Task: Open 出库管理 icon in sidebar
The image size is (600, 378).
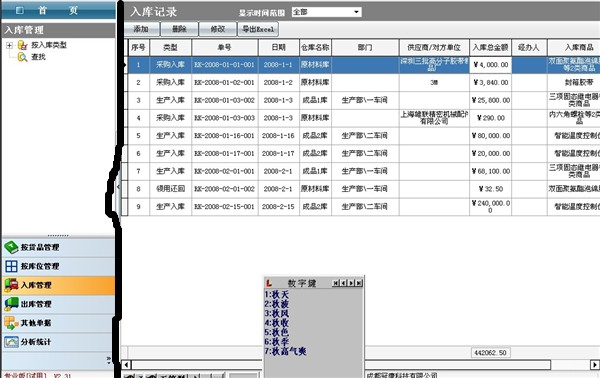Action: click(11, 304)
